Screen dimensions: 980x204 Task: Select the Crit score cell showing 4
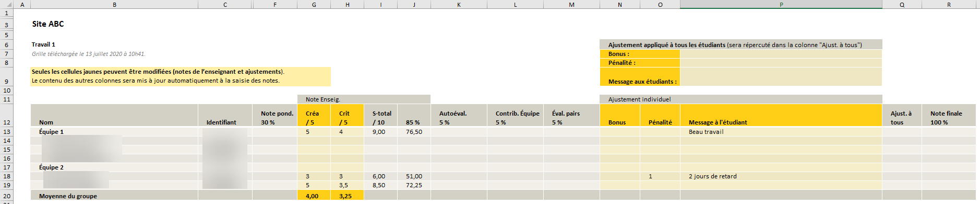(x=347, y=132)
